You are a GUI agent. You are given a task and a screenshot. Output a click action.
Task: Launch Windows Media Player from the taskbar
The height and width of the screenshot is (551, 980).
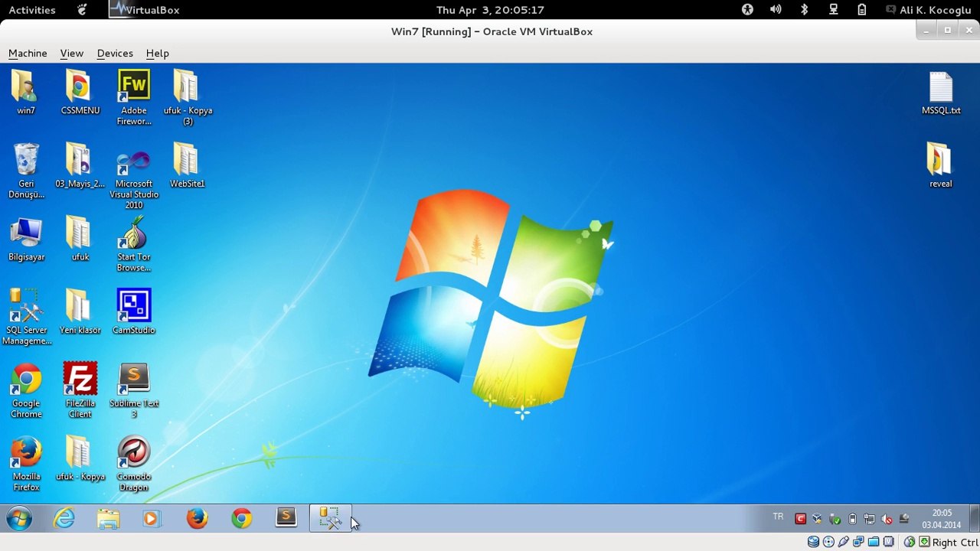[x=152, y=519]
